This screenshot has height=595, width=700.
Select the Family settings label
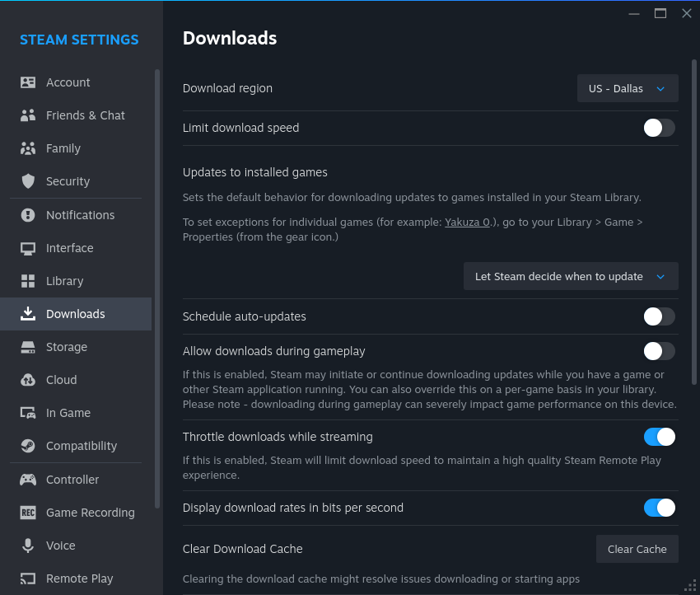point(63,148)
